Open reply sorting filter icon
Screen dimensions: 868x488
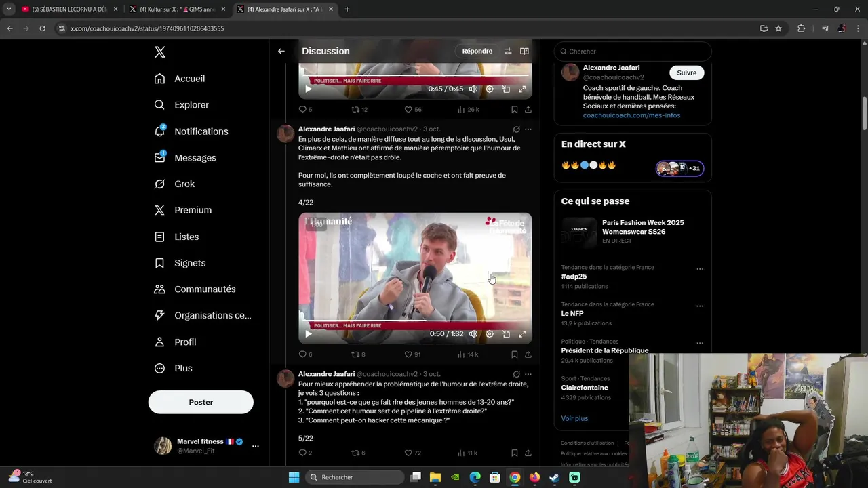tap(508, 51)
